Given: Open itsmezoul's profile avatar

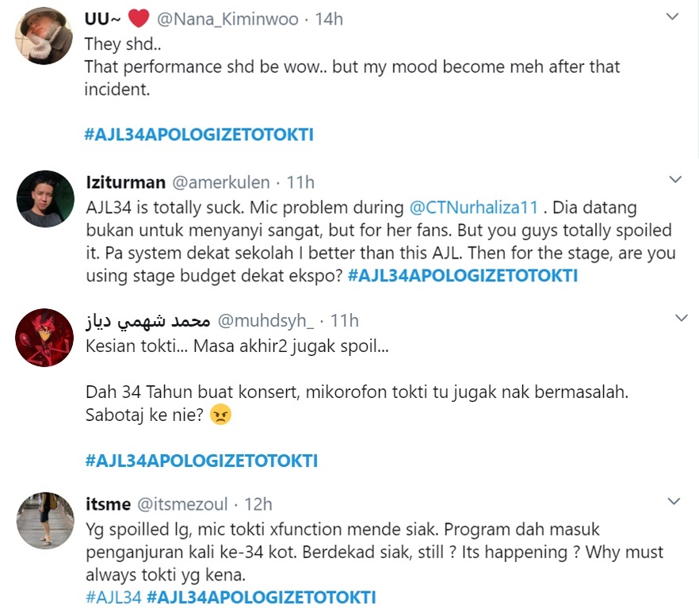Looking at the screenshot, I should (45, 521).
